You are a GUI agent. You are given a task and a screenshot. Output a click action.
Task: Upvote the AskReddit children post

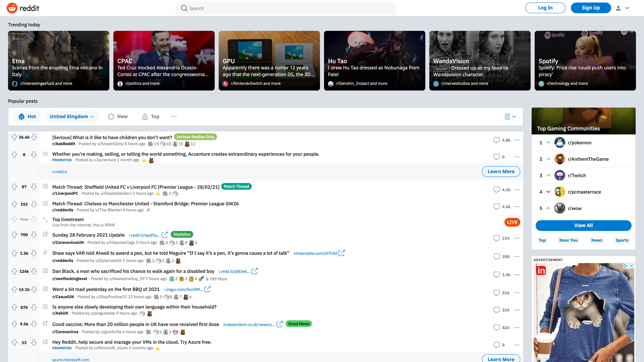point(14,137)
